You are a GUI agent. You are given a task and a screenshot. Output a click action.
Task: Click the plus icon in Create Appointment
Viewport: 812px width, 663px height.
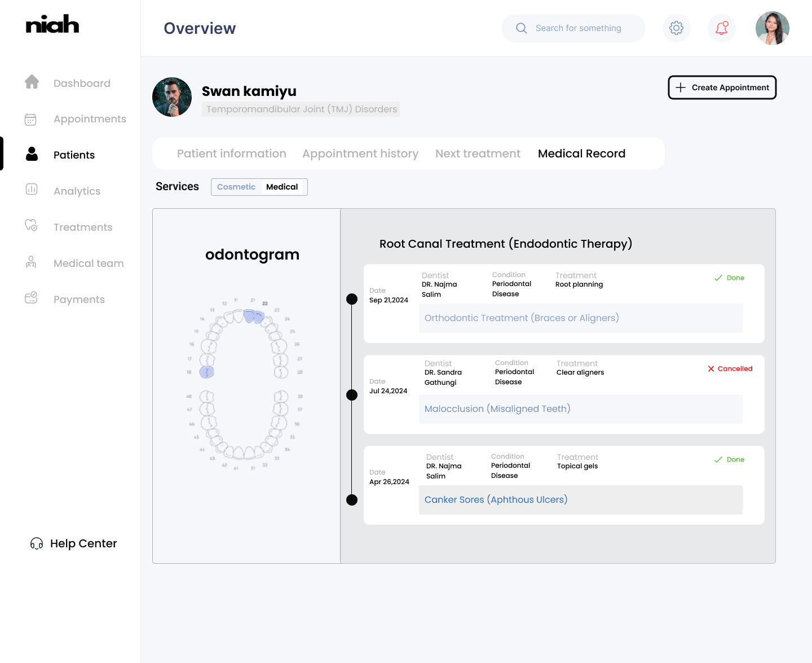681,87
